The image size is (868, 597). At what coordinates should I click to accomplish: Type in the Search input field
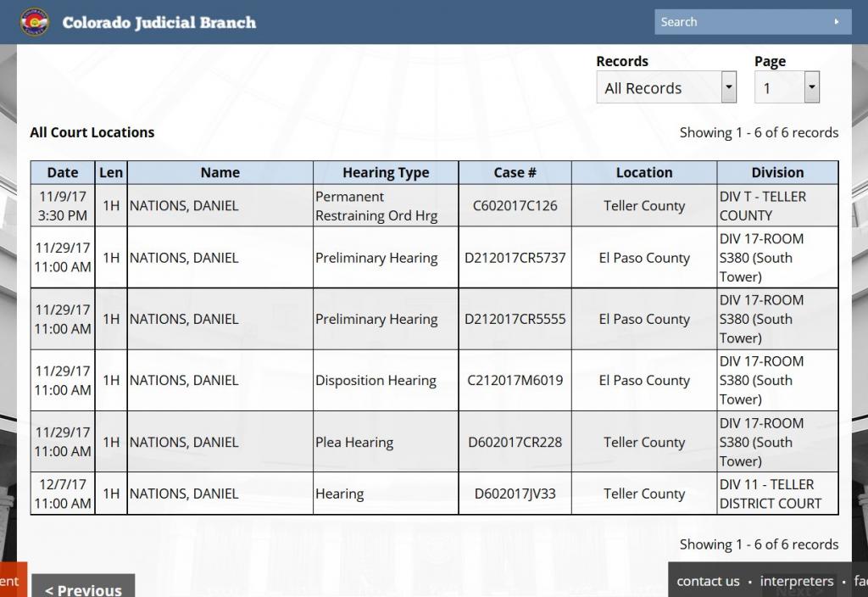coord(737,22)
